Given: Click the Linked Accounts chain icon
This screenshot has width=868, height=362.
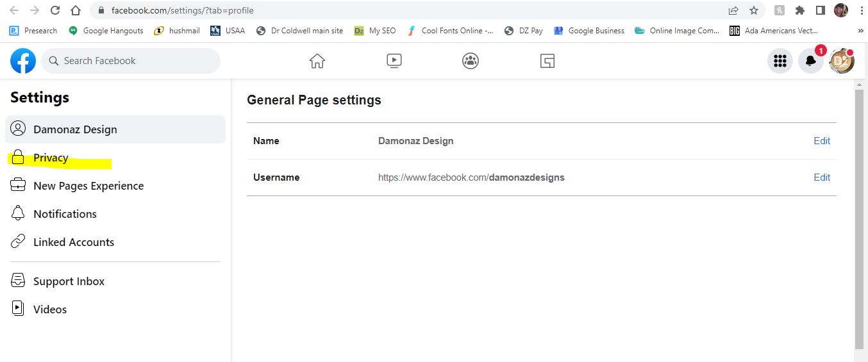Looking at the screenshot, I should 18,242.
